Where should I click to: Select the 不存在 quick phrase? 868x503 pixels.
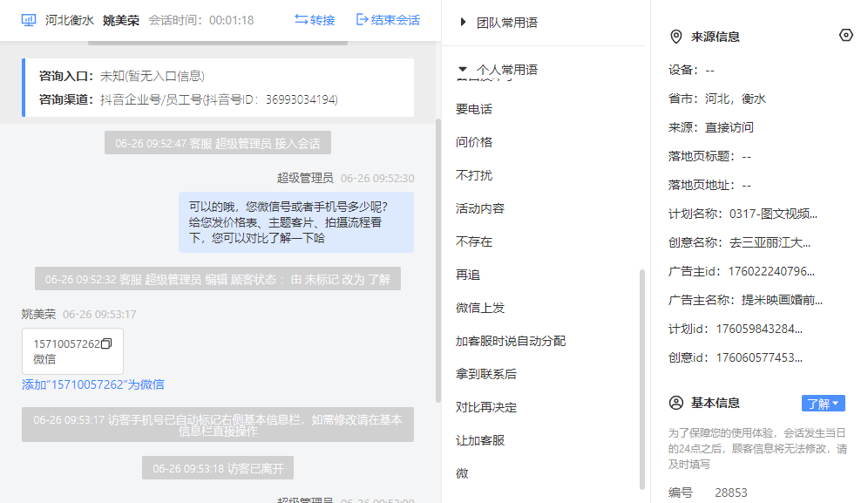(x=474, y=242)
